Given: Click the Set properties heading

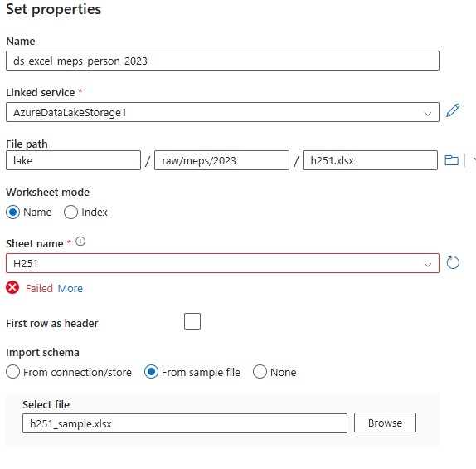Looking at the screenshot, I should (53, 9).
